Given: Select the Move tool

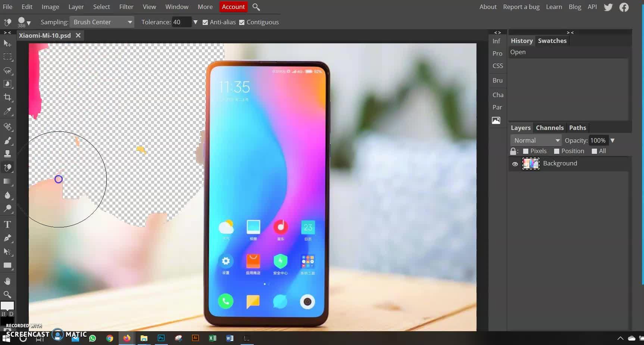Looking at the screenshot, I should [7, 43].
